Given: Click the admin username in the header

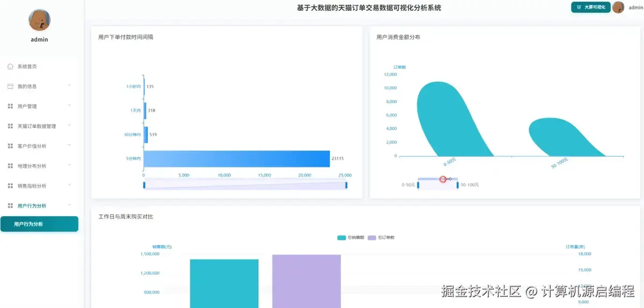Looking at the screenshot, I should click(635, 8).
